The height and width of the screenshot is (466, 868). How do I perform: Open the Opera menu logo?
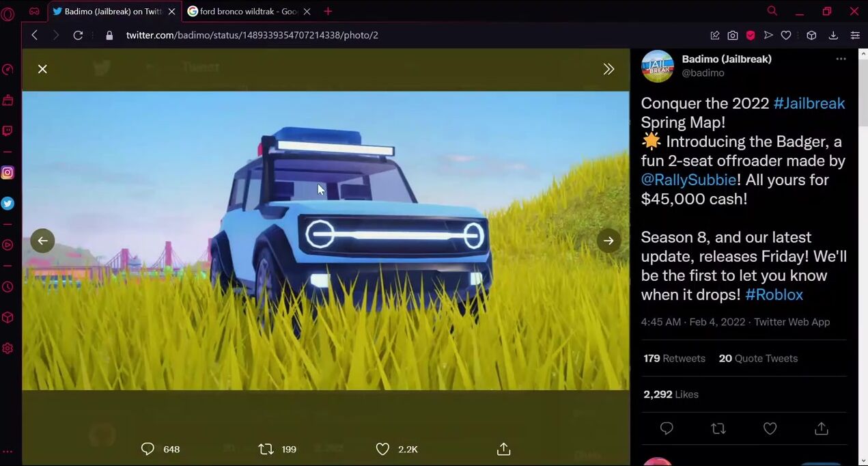coord(8,13)
